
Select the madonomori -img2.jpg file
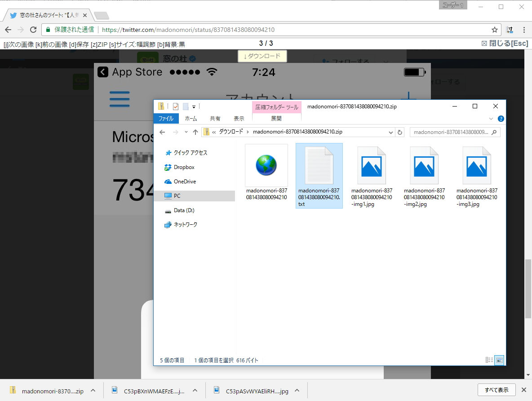click(424, 176)
